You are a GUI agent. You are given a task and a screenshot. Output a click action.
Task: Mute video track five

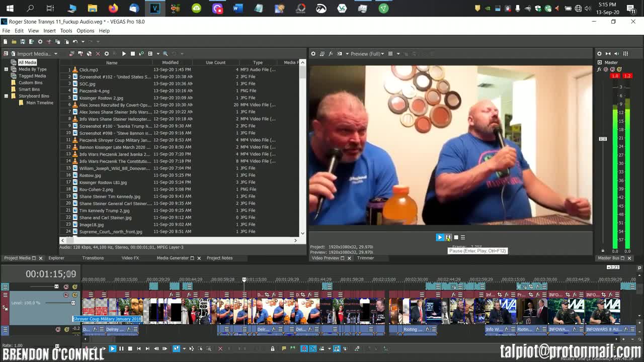coord(66,295)
